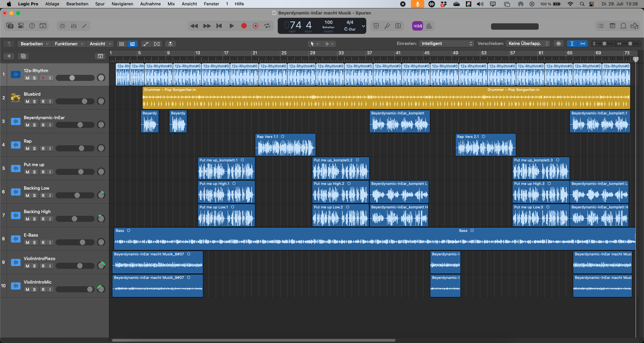644x343 pixels.
Task: Open the Mixer sliders icon
Action: [x=74, y=26]
